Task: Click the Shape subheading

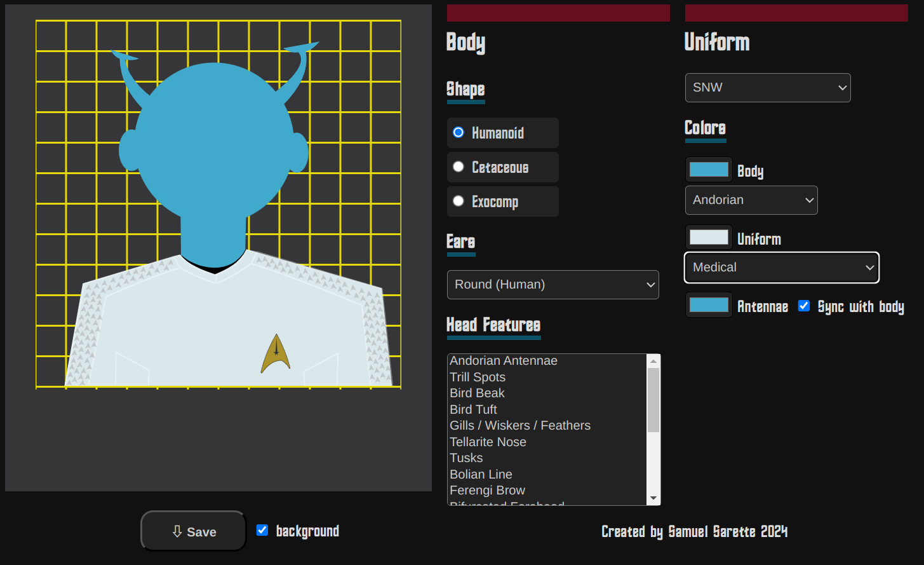Action: point(465,89)
